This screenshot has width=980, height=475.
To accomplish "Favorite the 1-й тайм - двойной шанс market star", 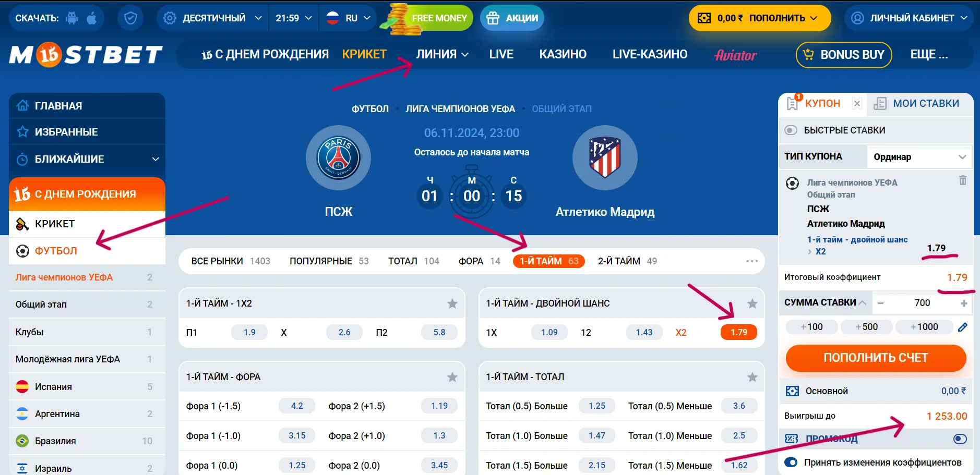I will [752, 303].
